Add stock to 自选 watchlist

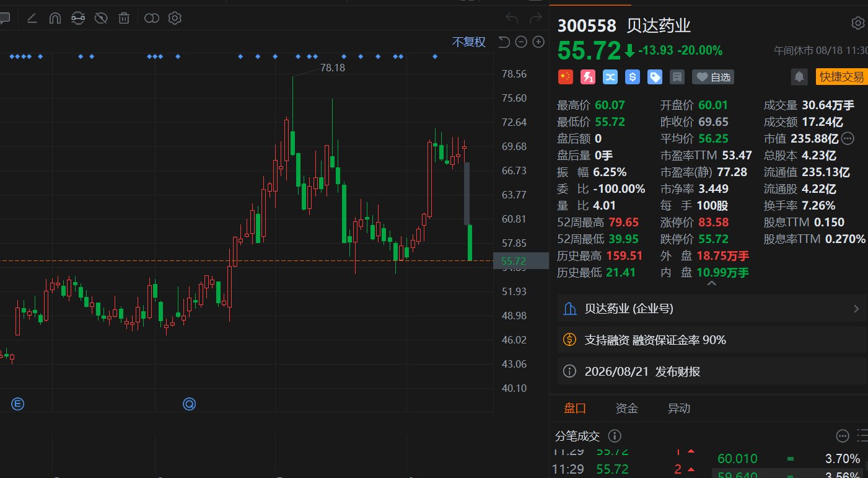coord(713,77)
